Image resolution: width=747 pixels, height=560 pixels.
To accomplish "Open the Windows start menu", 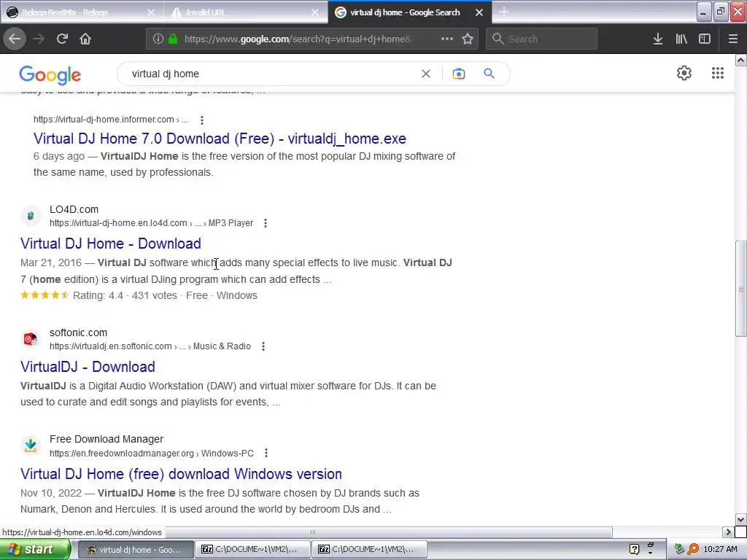I will (35, 549).
